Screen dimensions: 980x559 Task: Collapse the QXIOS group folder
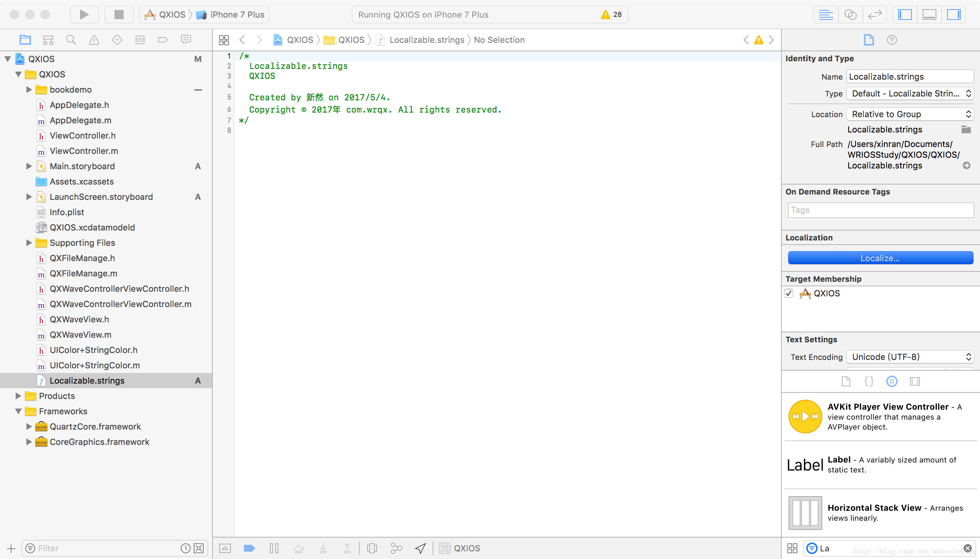click(18, 74)
